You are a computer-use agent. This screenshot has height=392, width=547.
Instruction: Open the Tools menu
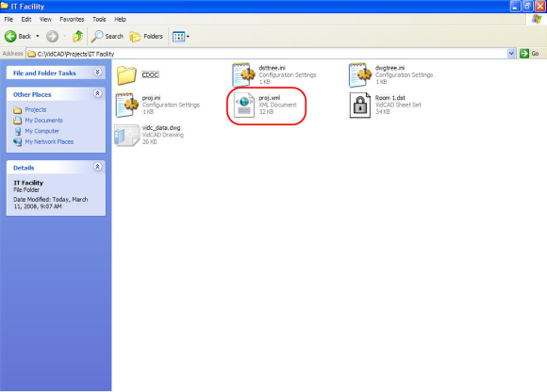coord(99,20)
